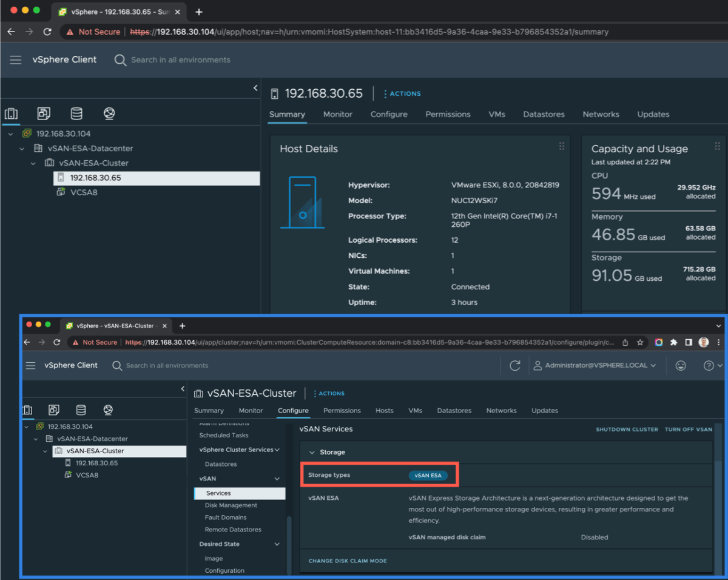Switch to the Summary tab for vSAN-ESA-Cluster
Image resolution: width=728 pixels, height=580 pixels.
(x=209, y=410)
